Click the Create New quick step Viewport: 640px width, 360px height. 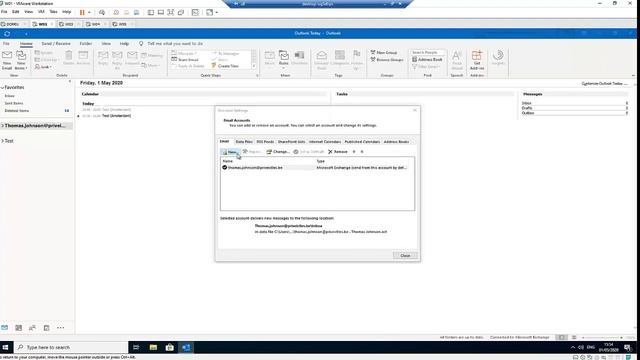225,66
